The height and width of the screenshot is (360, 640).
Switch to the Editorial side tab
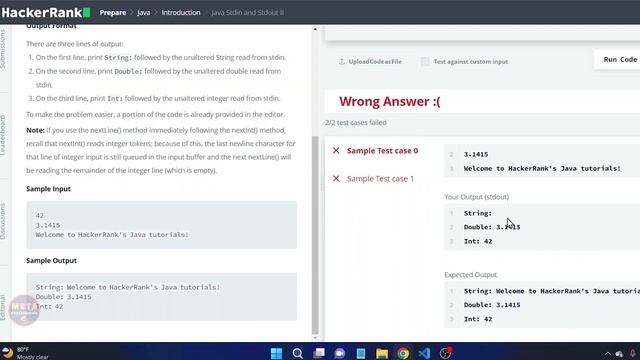coord(3,307)
